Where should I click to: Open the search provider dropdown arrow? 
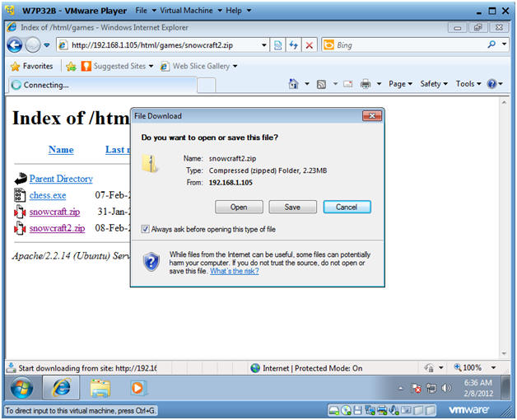[504, 44]
